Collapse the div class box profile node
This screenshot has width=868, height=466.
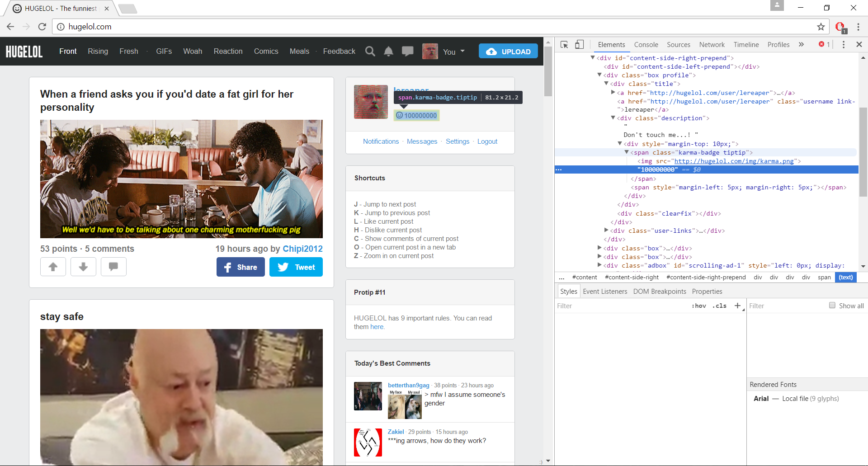[x=599, y=75]
